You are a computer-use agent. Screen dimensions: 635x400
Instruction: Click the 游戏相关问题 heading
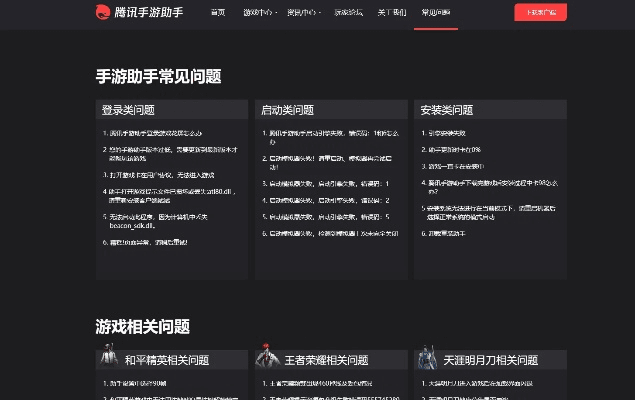tap(143, 326)
